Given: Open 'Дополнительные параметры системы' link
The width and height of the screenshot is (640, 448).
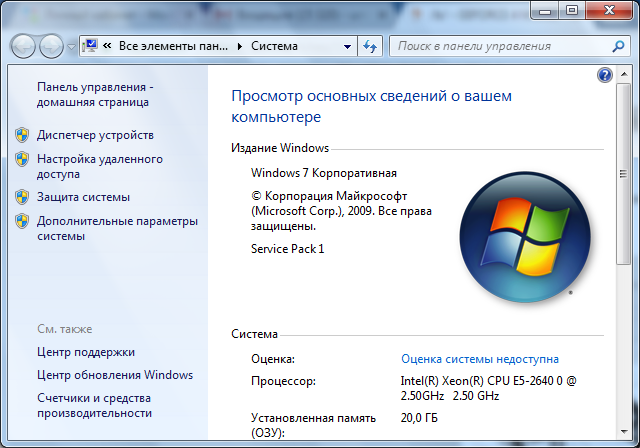Looking at the screenshot, I should 117,228.
